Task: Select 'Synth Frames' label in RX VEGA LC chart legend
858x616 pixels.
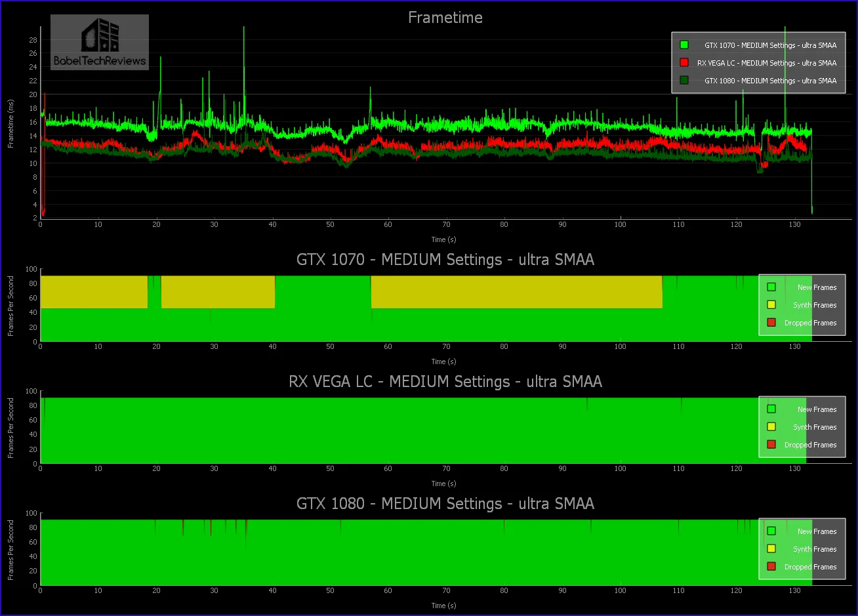Action: tap(815, 427)
